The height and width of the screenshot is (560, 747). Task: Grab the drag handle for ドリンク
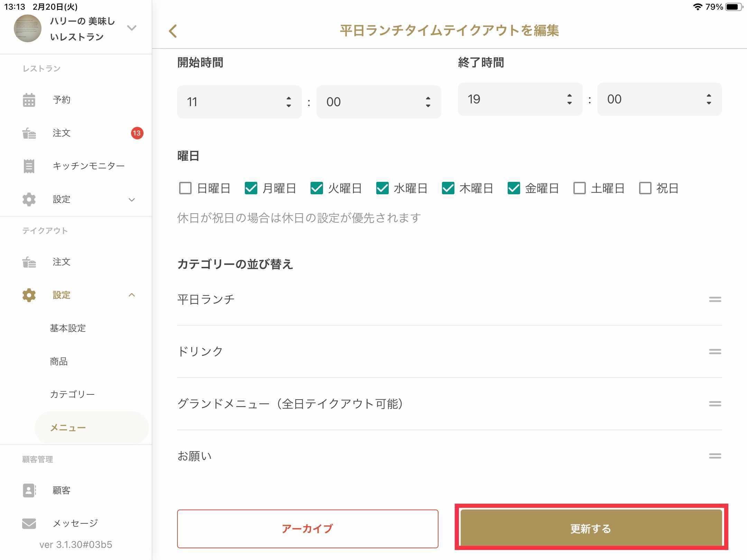pyautogui.click(x=715, y=352)
